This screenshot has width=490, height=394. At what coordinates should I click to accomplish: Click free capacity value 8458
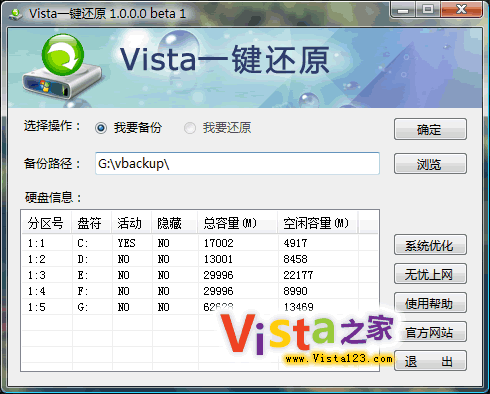click(x=295, y=259)
